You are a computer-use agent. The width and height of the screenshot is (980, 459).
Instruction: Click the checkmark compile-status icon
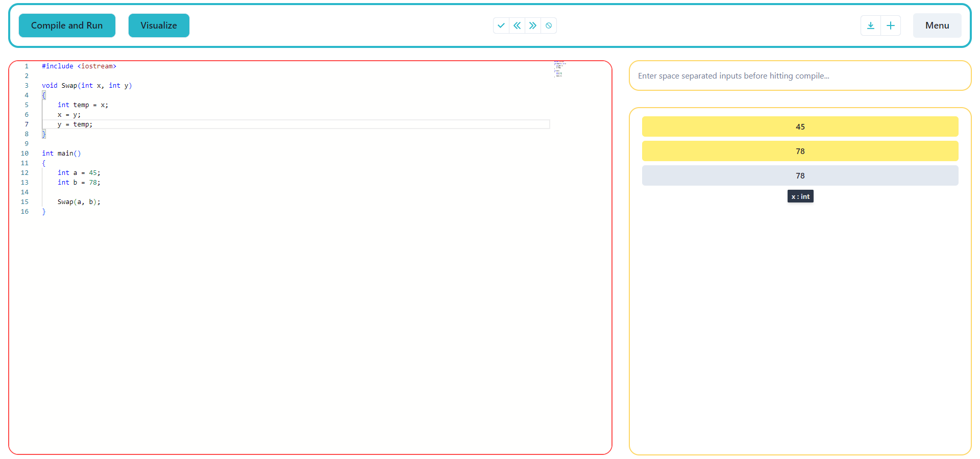501,25
